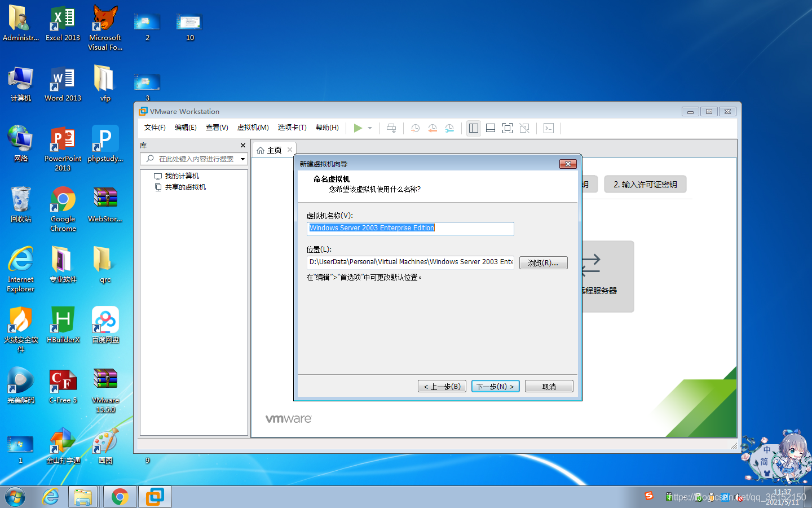
Task: Open the 帮助(H) menu
Action: pyautogui.click(x=327, y=128)
